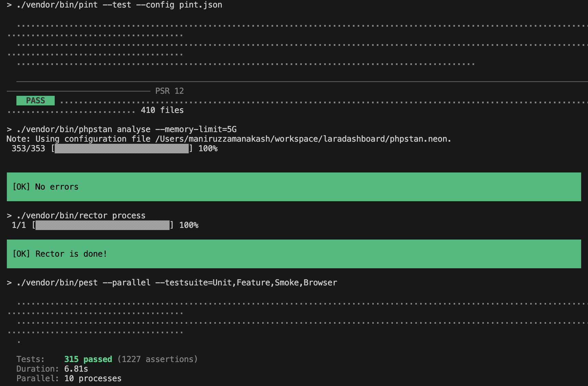This screenshot has width=588, height=386.
Task: Click the 100% beside the 353/353 bar
Action: (208, 149)
